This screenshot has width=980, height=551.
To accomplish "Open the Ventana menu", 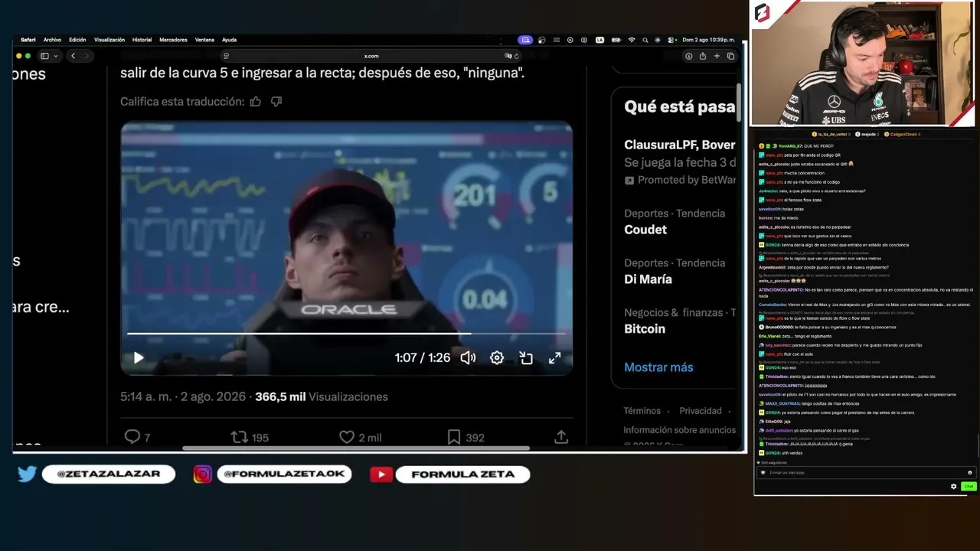I will tap(204, 40).
